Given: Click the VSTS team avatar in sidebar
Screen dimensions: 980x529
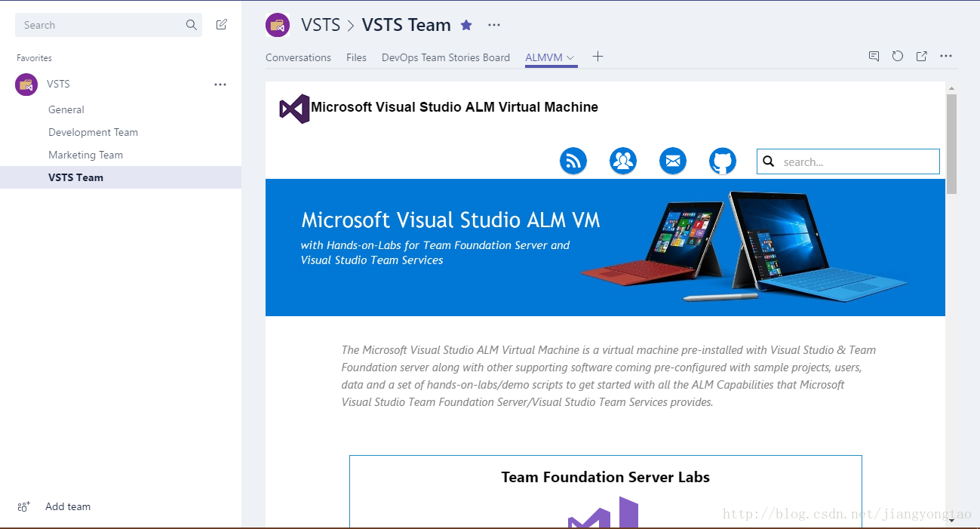Looking at the screenshot, I should pos(26,85).
